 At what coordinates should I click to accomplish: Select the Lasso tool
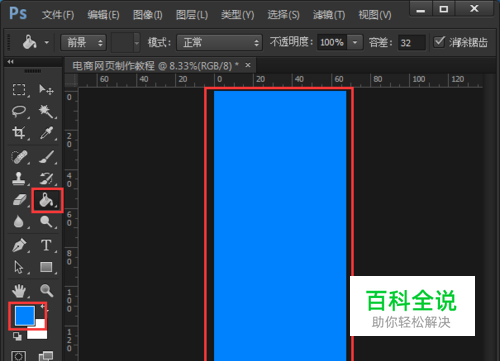pos(19,111)
